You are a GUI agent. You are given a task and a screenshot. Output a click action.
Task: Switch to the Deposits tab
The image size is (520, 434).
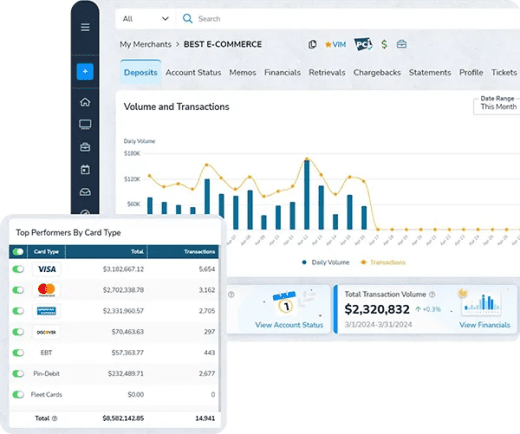pos(140,72)
